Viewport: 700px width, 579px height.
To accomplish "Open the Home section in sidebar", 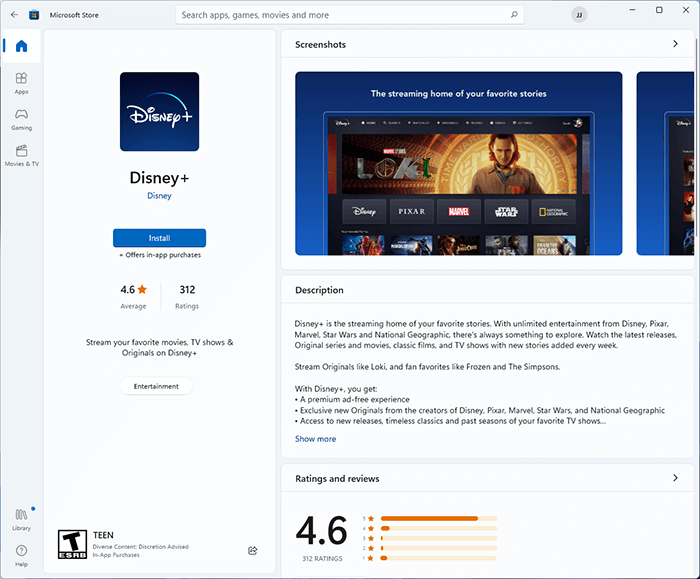I will [x=21, y=46].
